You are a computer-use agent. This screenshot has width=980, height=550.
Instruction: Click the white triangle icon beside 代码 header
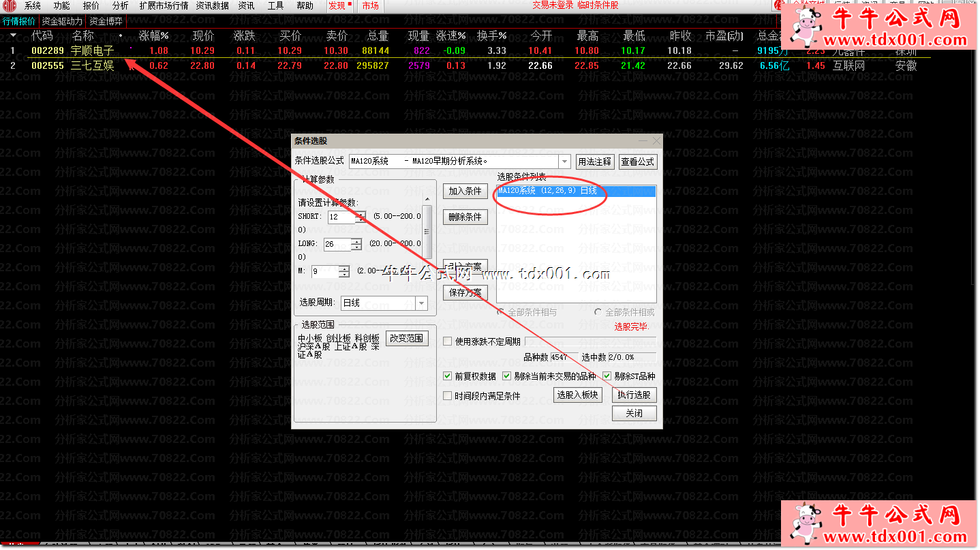click(x=13, y=35)
